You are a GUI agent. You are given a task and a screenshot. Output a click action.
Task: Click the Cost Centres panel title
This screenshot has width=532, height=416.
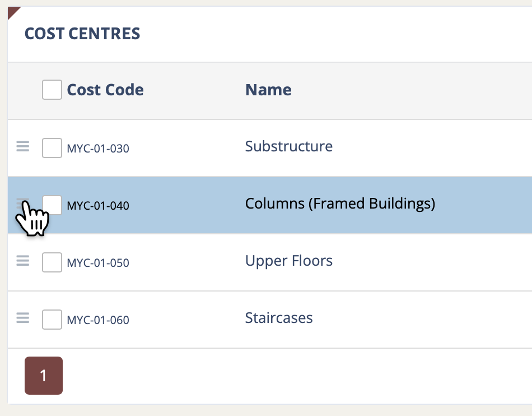[82, 34]
